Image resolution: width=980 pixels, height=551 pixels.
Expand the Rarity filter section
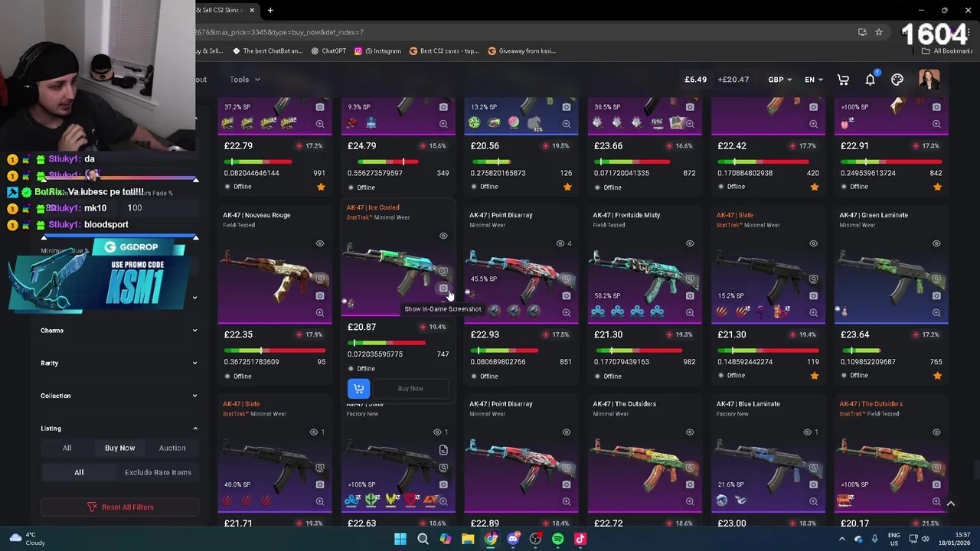[119, 363]
